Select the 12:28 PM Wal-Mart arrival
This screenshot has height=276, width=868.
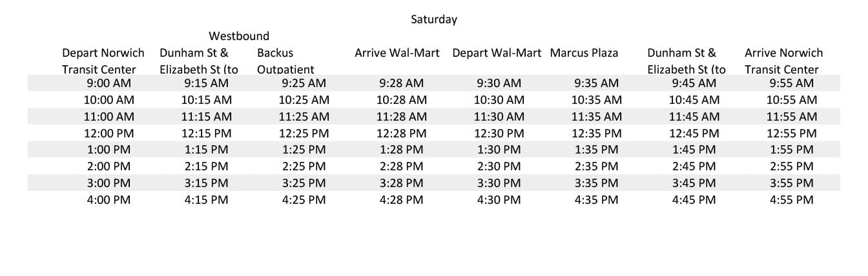point(401,133)
